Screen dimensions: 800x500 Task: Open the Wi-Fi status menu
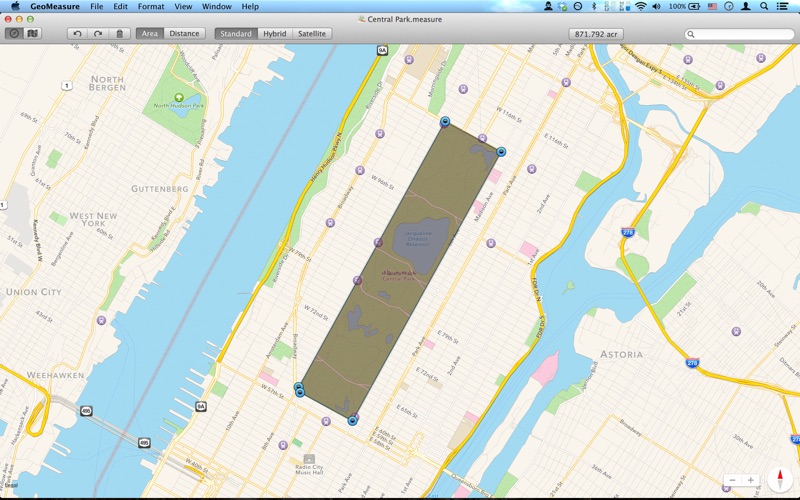(x=641, y=6)
